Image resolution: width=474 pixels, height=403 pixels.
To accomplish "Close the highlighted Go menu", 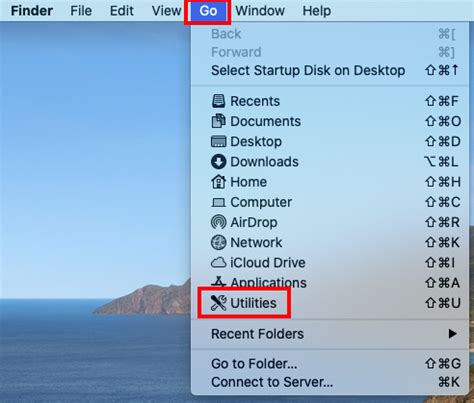I will [208, 11].
